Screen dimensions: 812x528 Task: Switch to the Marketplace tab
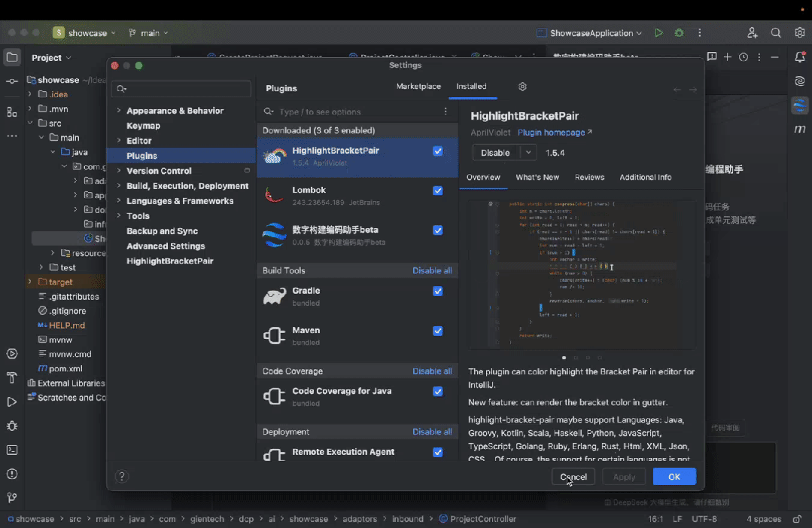click(x=418, y=86)
